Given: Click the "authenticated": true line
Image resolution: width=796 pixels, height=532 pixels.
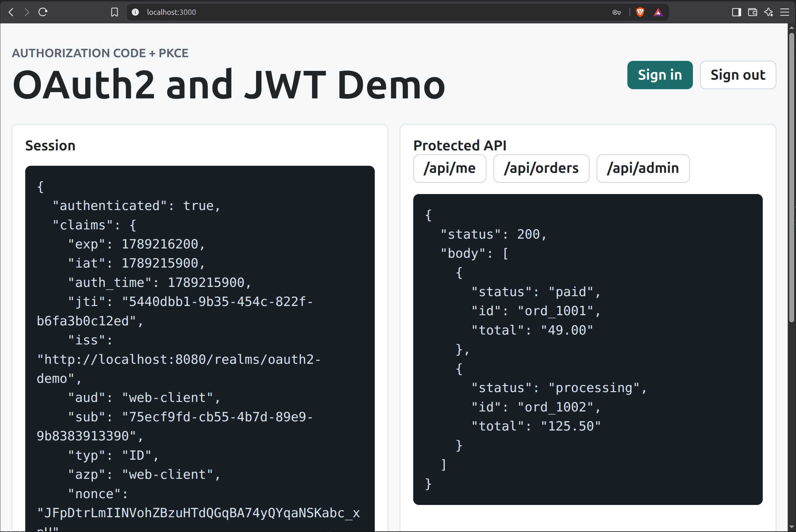Looking at the screenshot, I should point(137,206).
